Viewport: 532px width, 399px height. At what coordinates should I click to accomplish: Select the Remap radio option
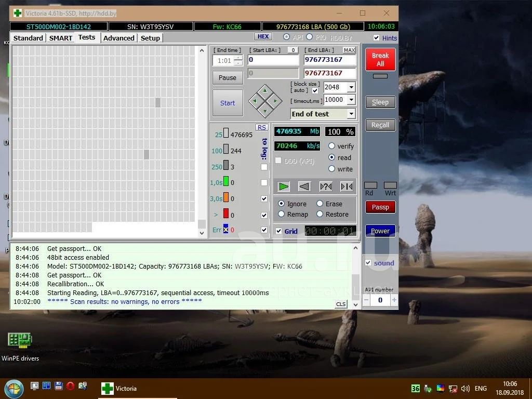click(x=281, y=214)
